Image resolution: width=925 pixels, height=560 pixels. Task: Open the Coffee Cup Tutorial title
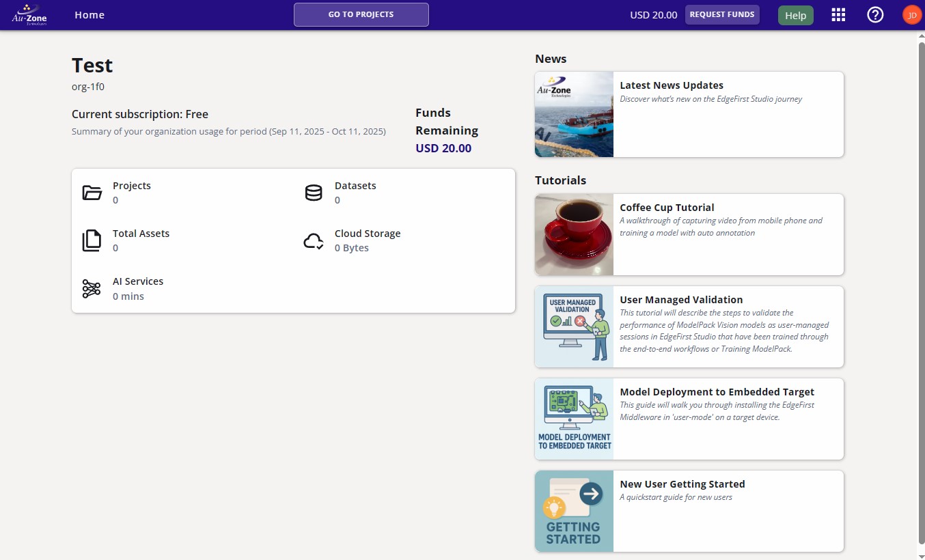pyautogui.click(x=667, y=208)
